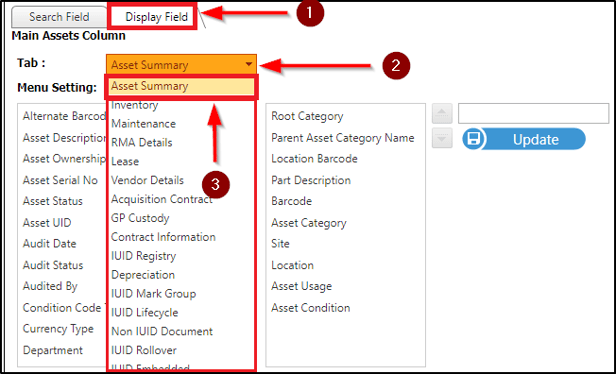Select Depreciation from the list
616x374 pixels.
143,275
